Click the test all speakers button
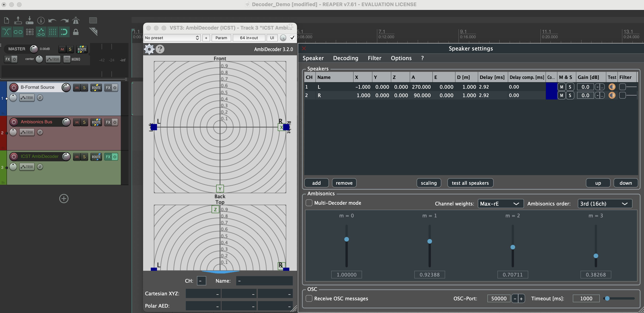644x313 pixels. click(x=470, y=183)
